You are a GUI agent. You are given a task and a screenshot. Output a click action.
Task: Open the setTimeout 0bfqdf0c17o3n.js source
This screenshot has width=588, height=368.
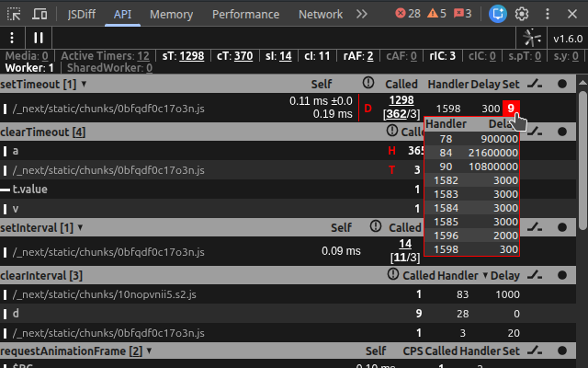coord(108,109)
